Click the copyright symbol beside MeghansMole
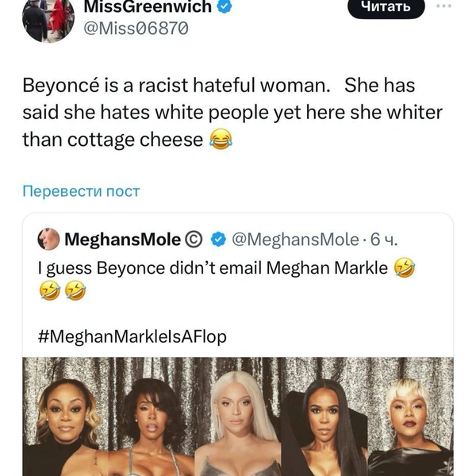 194,240
